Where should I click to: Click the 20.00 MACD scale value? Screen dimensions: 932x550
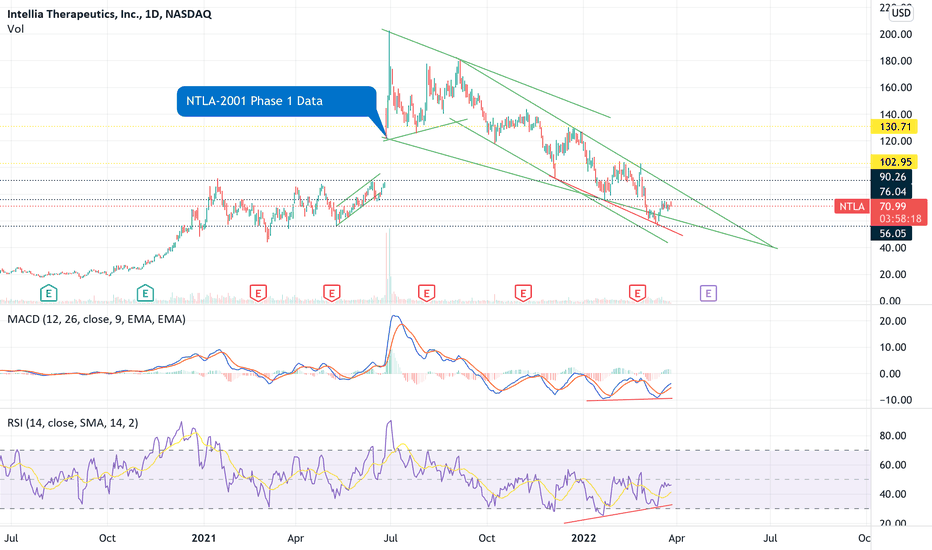893,321
